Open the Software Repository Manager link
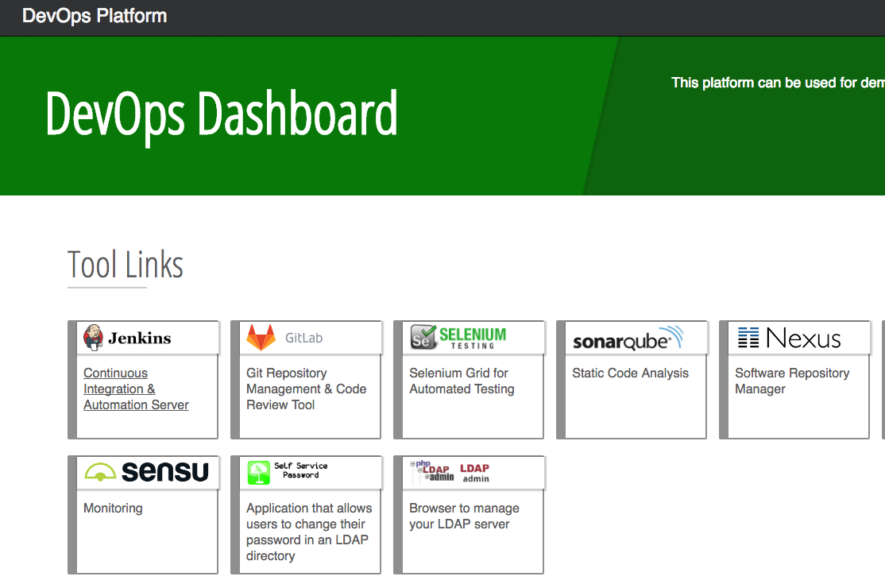This screenshot has height=588, width=885. [x=792, y=381]
